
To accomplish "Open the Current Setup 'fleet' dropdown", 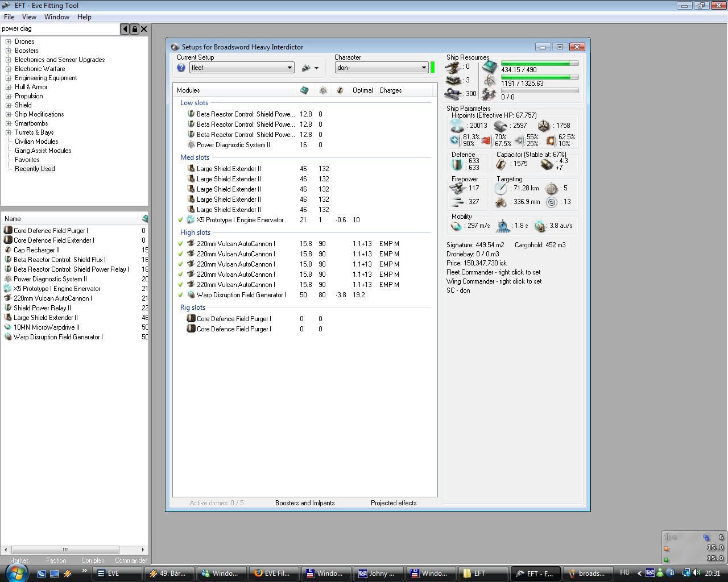I will [289, 68].
